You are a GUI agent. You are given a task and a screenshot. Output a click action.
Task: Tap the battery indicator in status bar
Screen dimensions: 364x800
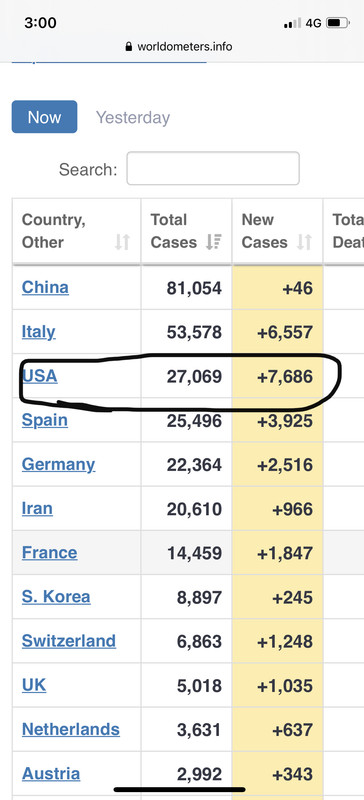[x=337, y=23]
